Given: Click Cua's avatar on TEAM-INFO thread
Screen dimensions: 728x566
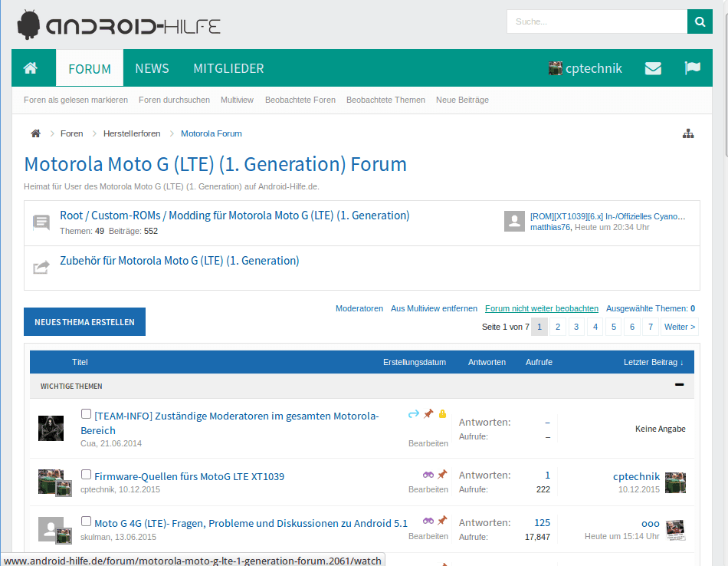Looking at the screenshot, I should click(51, 428).
